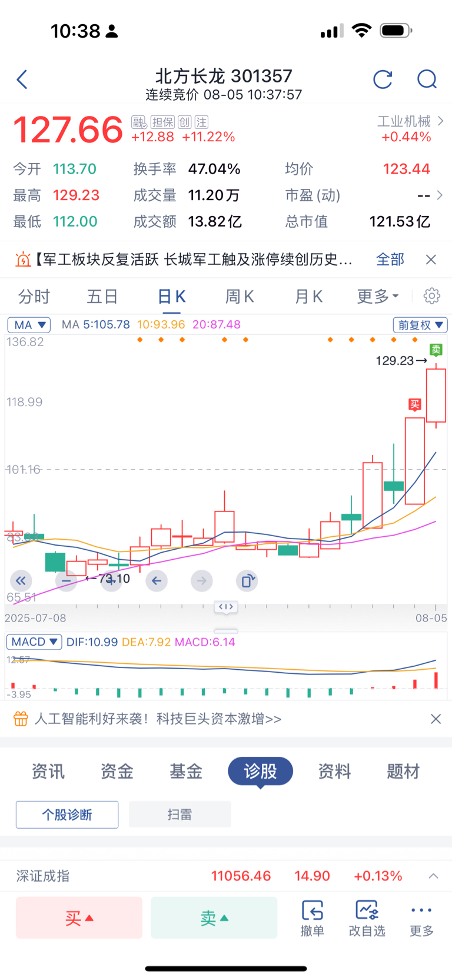The width and height of the screenshot is (452, 980).
Task: Refresh the stock quote data
Action: tap(383, 79)
